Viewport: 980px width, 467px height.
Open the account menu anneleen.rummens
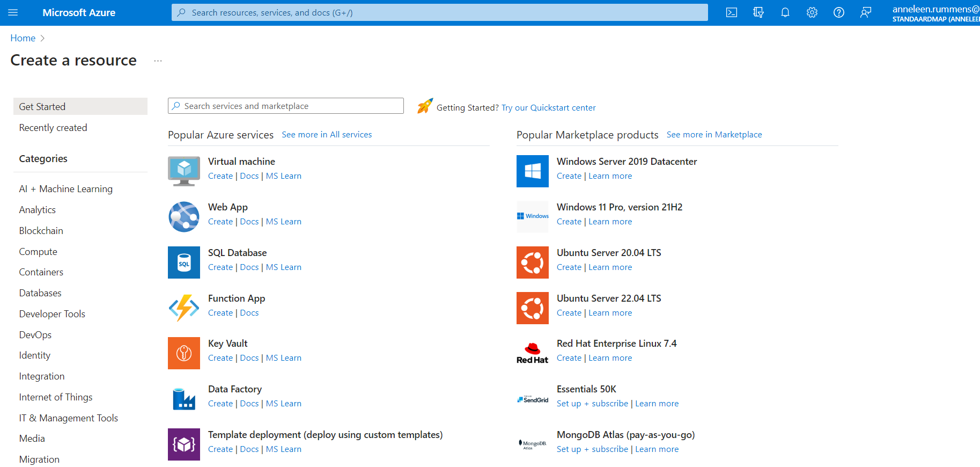point(935,13)
